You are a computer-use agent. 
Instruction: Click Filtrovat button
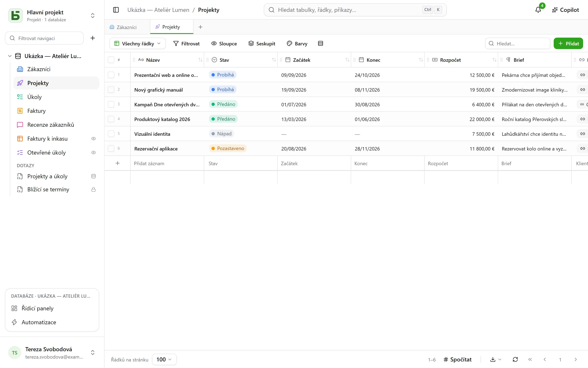(x=186, y=43)
